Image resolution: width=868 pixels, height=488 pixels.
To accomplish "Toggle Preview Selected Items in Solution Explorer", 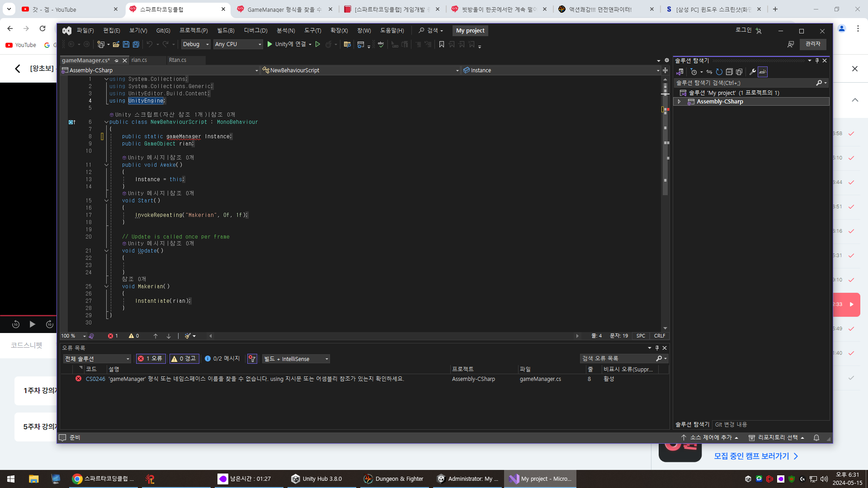I will click(763, 72).
